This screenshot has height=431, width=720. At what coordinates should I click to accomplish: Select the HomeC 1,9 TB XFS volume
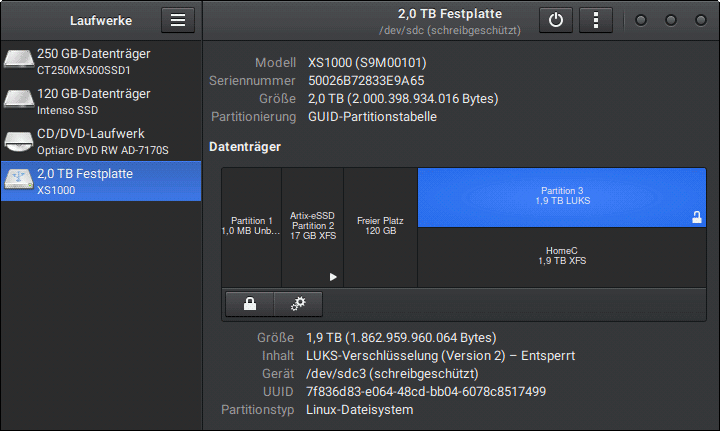pyautogui.click(x=562, y=257)
